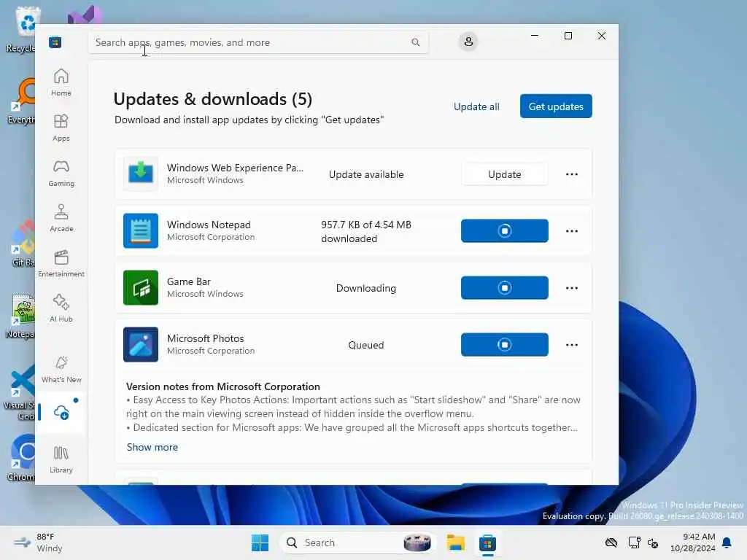Click the Git Bash desktop shortcut
Screen dimensions: 747x560
[22, 244]
